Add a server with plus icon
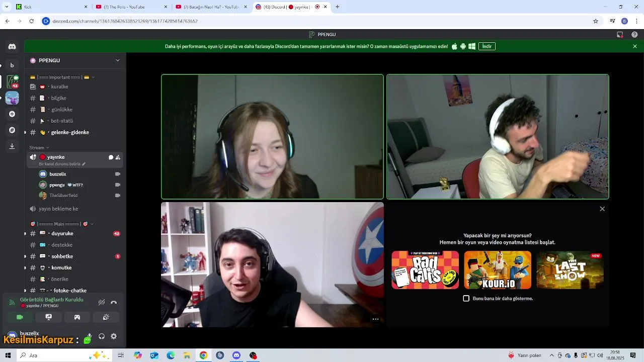This screenshot has height=362, width=644. (12, 114)
